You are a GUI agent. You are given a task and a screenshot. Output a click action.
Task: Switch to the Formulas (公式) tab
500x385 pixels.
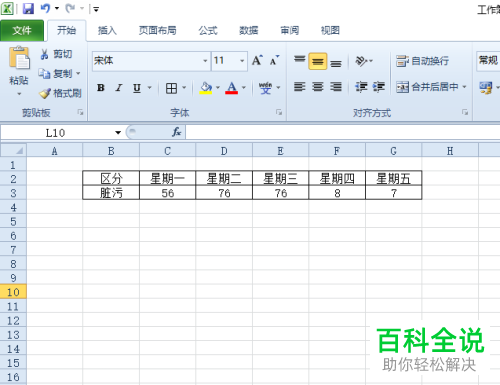pos(208,30)
